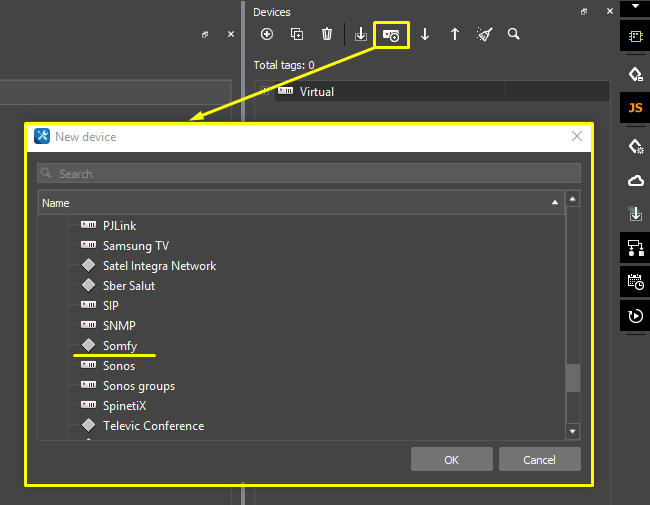Click the magnifier search icon in Devices

(514, 34)
